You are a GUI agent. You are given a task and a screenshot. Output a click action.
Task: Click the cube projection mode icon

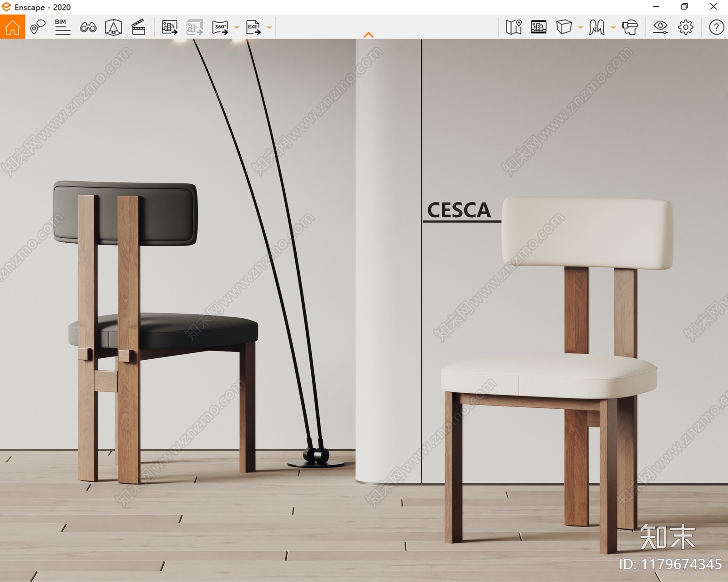click(564, 27)
